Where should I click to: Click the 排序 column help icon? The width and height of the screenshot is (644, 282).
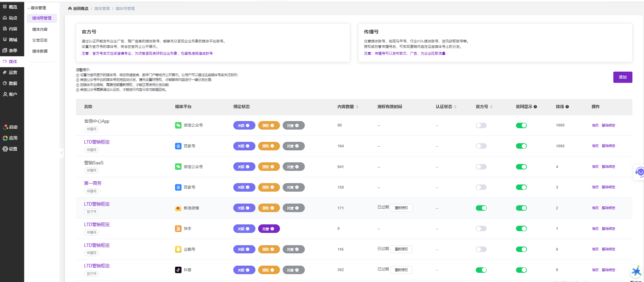point(567,107)
